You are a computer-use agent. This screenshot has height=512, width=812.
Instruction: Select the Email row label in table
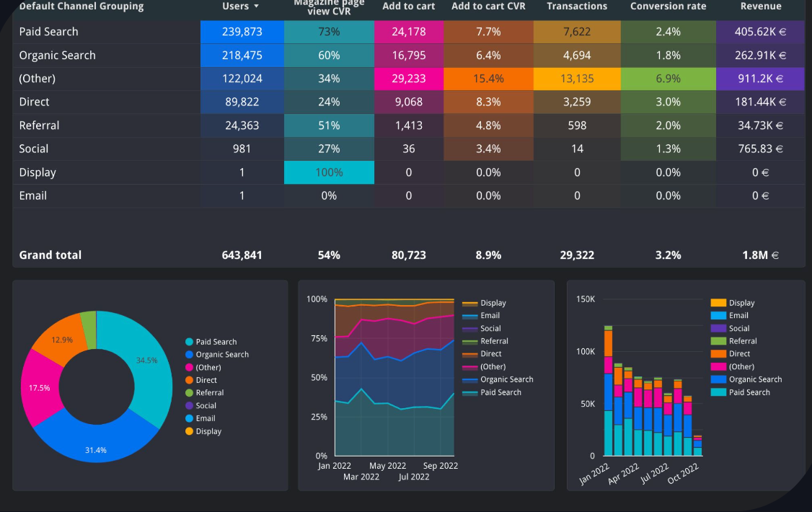coord(33,195)
